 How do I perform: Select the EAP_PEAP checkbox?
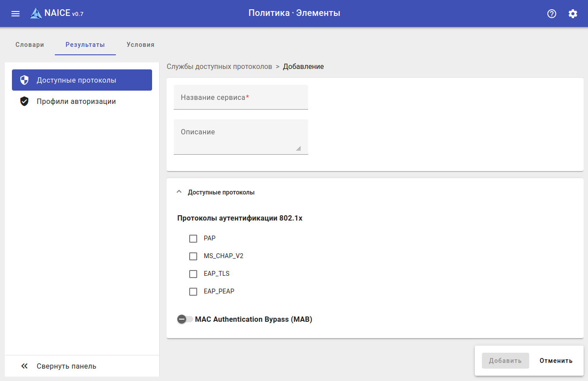coord(193,292)
